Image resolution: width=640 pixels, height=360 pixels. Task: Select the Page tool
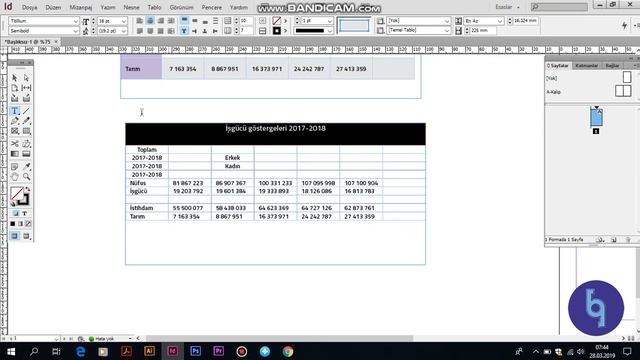pyautogui.click(x=15, y=88)
